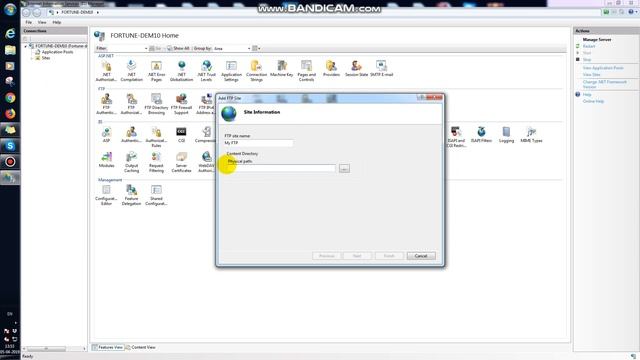Click Show All in the filter bar
This screenshot has height=360, width=640.
click(x=178, y=48)
